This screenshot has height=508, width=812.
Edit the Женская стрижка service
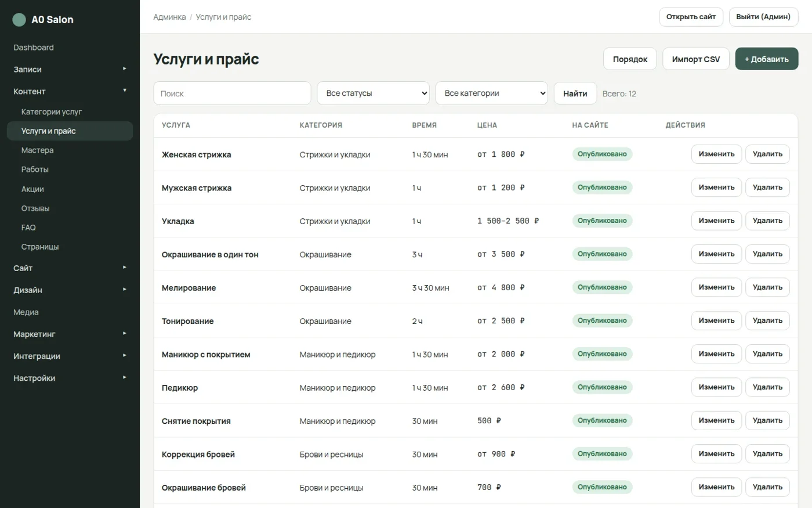[x=716, y=154]
